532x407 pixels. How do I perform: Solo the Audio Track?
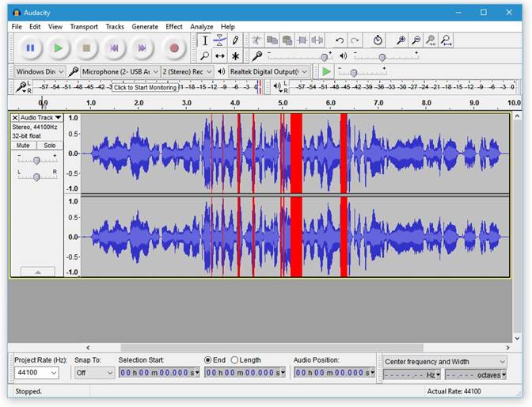[x=50, y=145]
